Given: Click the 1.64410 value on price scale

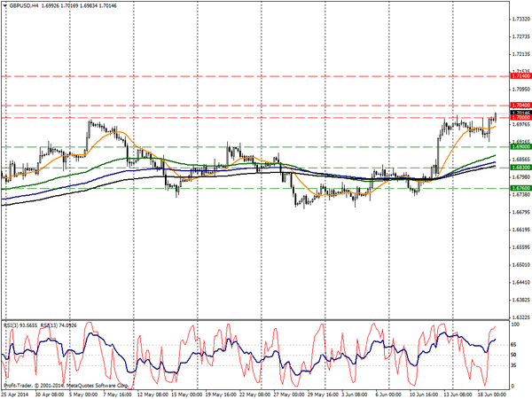Looking at the screenshot, I should 520,283.
